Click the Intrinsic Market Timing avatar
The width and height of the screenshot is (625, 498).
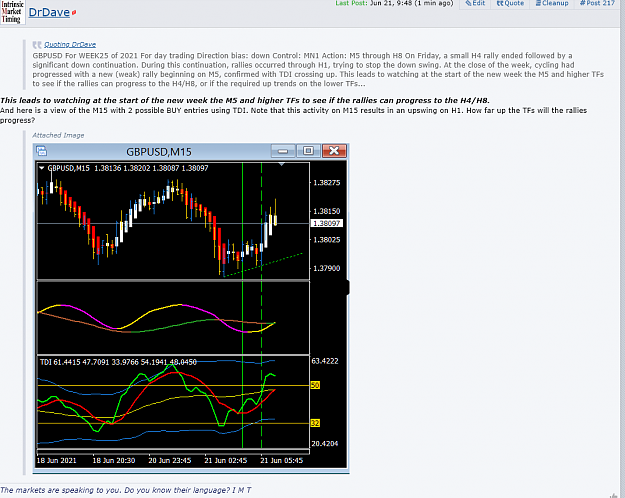pos(12,12)
